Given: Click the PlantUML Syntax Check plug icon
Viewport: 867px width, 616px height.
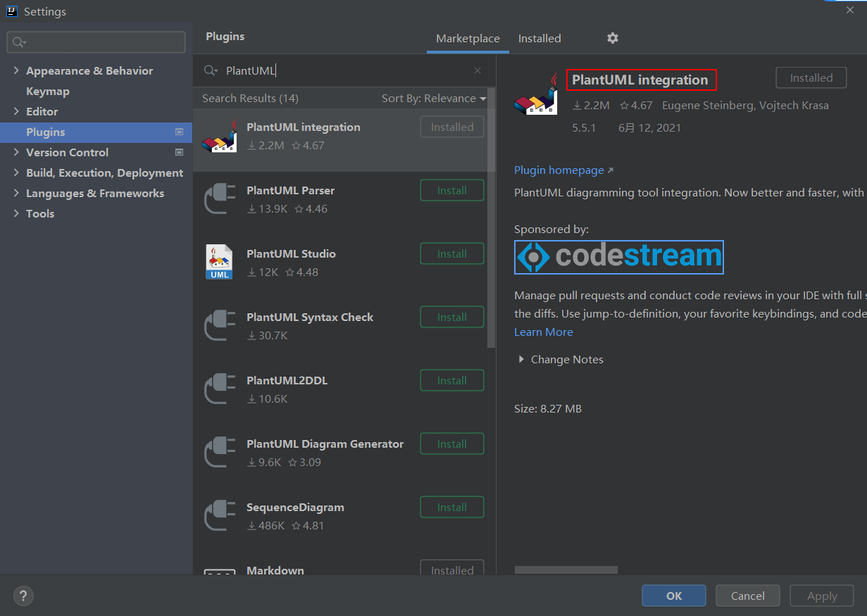Looking at the screenshot, I should click(x=219, y=327).
